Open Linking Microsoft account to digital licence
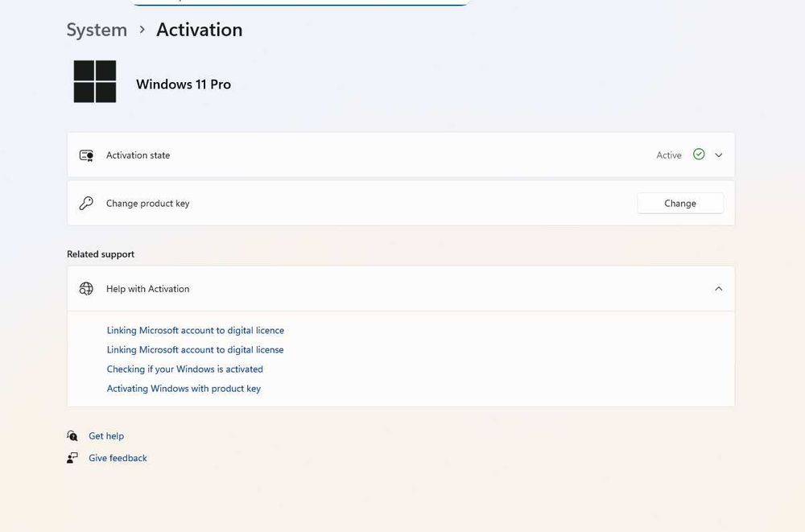Screen dimensions: 805x532 [x=195, y=330]
